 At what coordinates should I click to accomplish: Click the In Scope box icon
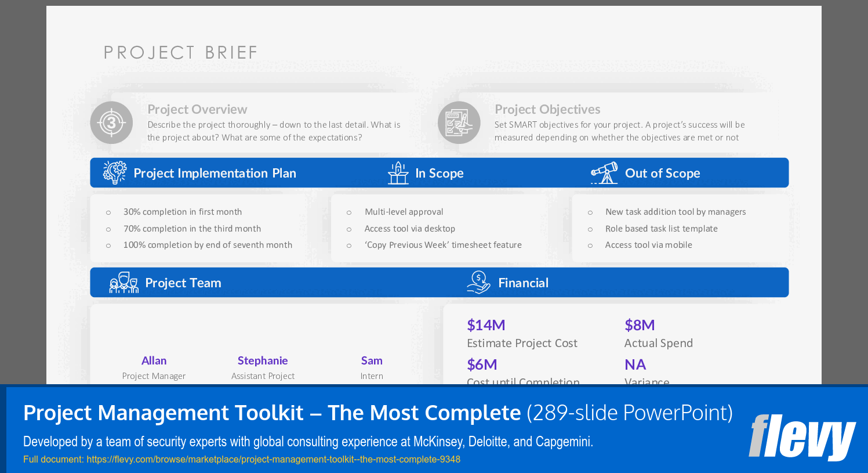[398, 173]
